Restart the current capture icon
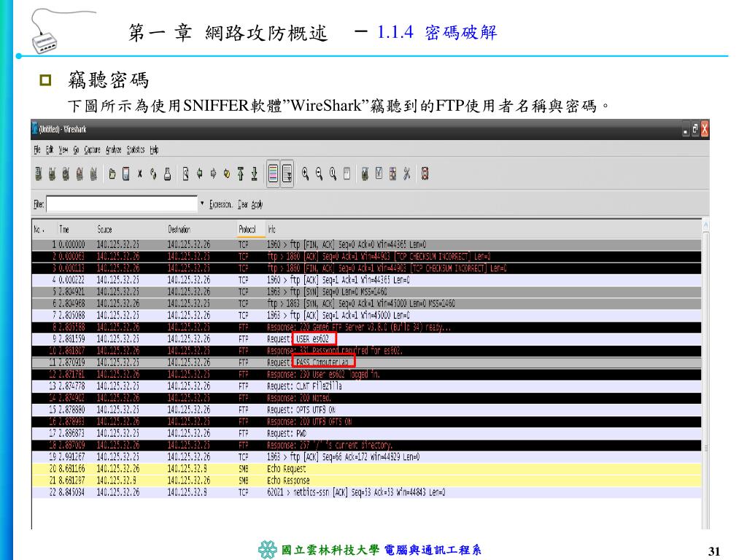 [93, 174]
